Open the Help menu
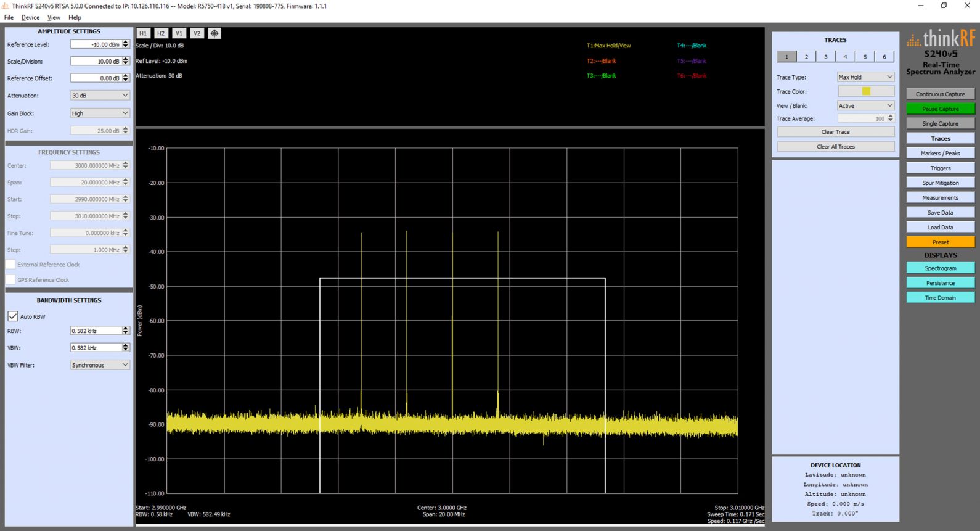 point(75,17)
